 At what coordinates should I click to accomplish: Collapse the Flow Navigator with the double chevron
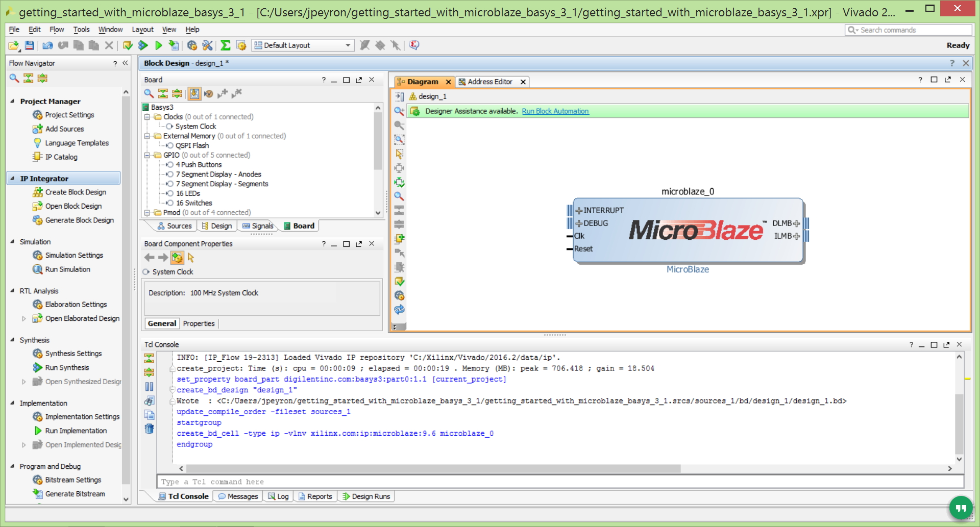(x=125, y=63)
